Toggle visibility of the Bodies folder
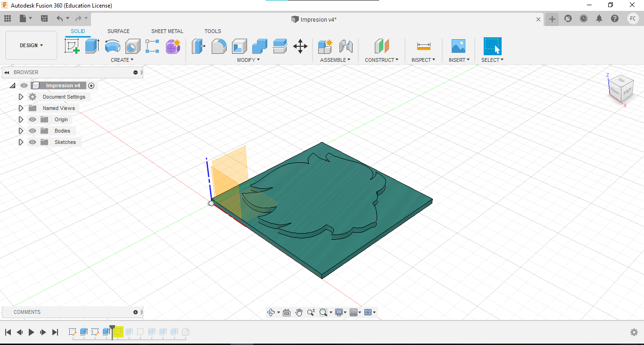644x345 pixels. point(33,131)
